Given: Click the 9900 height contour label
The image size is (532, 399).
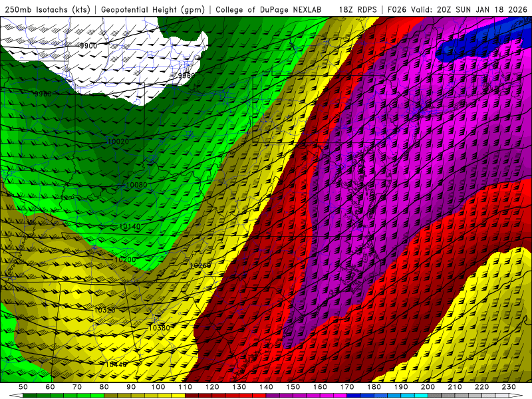Looking at the screenshot, I should [x=88, y=46].
